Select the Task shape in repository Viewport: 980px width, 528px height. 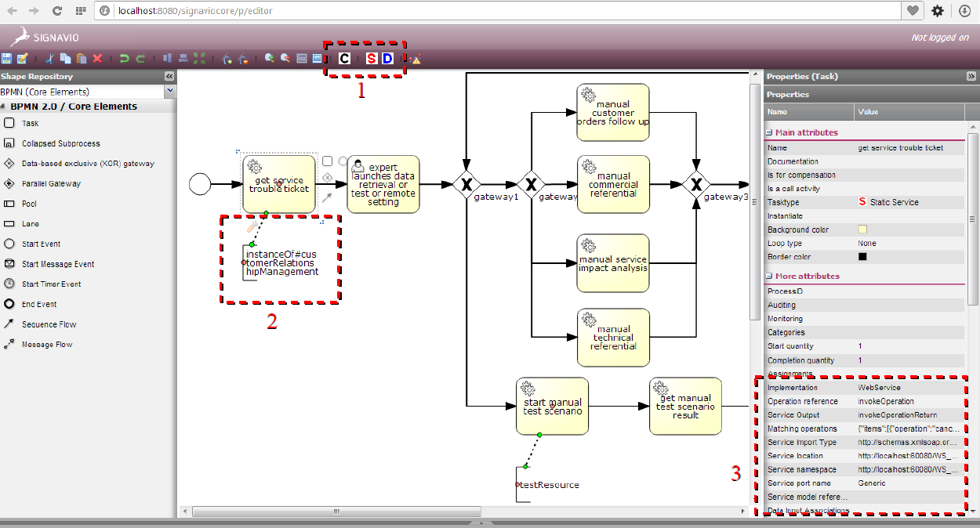[30, 123]
